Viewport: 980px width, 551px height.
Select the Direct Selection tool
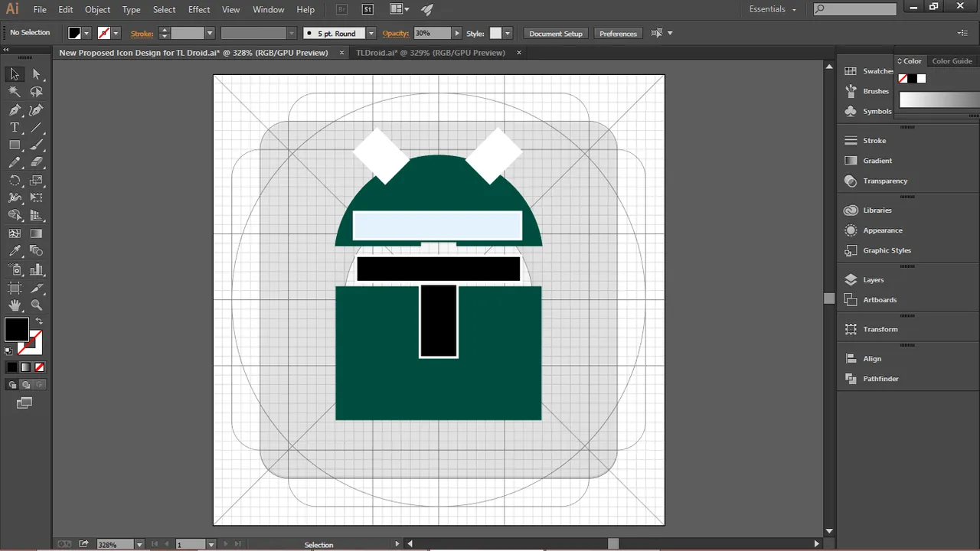pos(36,74)
